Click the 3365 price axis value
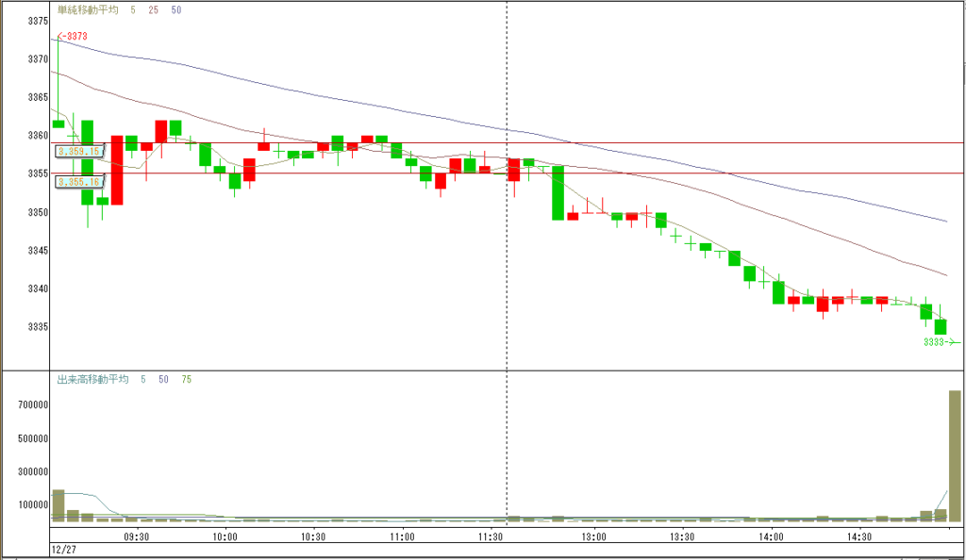Image resolution: width=966 pixels, height=560 pixels. [x=38, y=97]
